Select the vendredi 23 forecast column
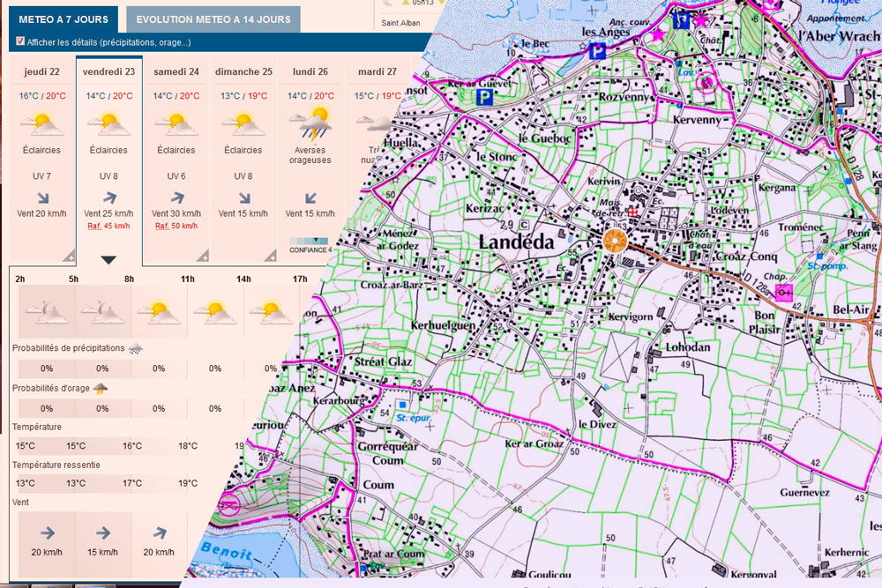 coord(109,159)
